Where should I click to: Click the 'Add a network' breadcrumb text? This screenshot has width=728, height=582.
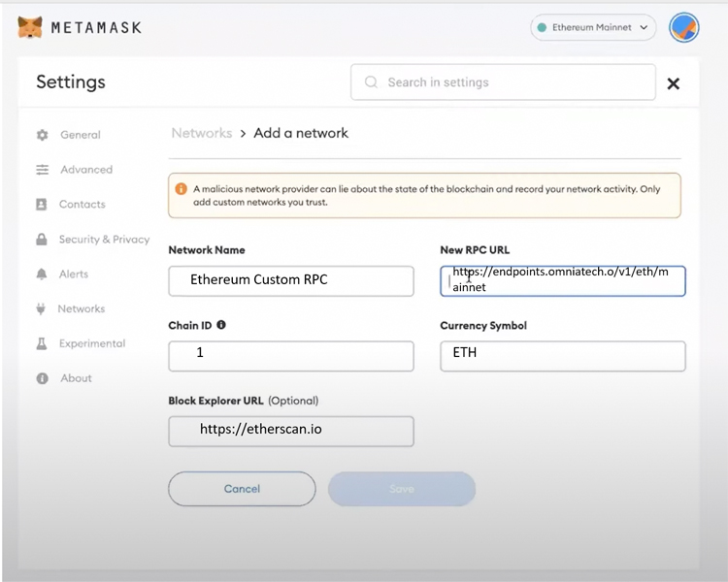click(x=301, y=133)
